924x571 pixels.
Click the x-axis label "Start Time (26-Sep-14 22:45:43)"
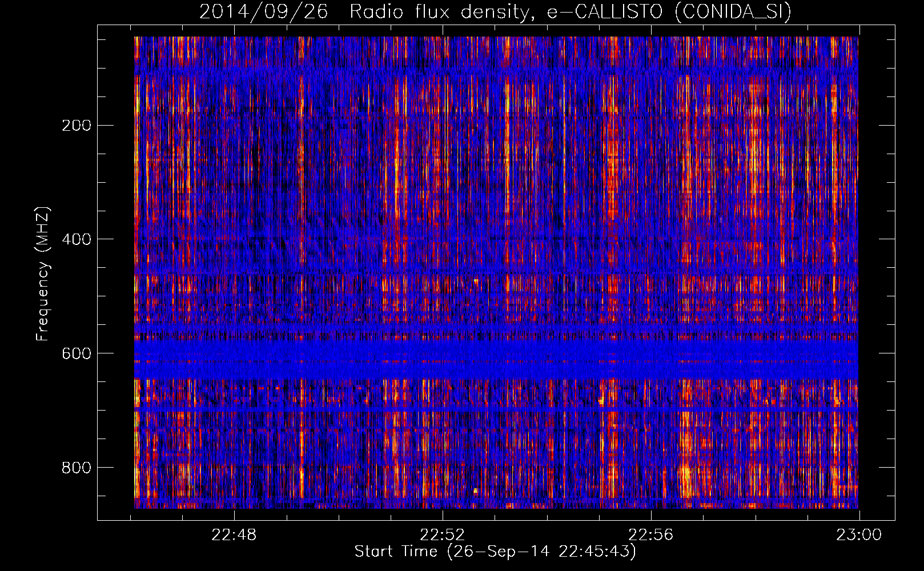495,552
